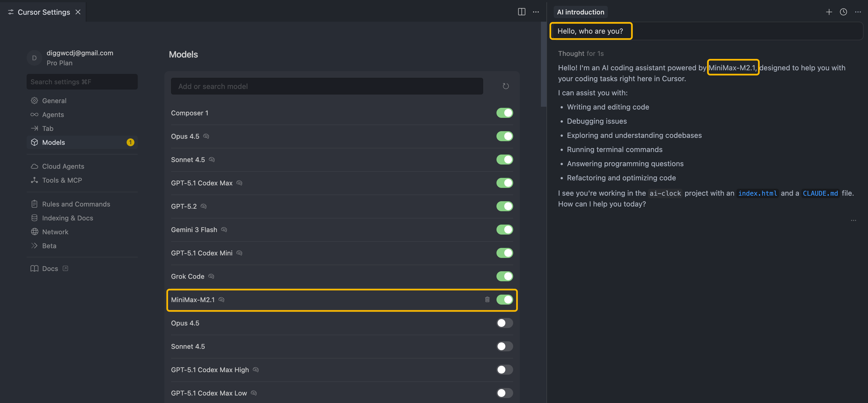Click response options ellipsis below AI message
868x403 pixels.
(853, 220)
